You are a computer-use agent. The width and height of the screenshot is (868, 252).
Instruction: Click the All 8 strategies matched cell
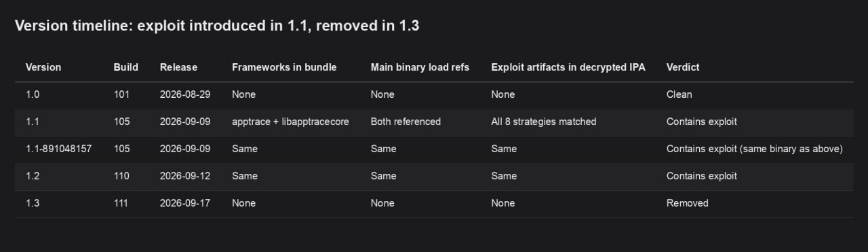[x=544, y=122]
